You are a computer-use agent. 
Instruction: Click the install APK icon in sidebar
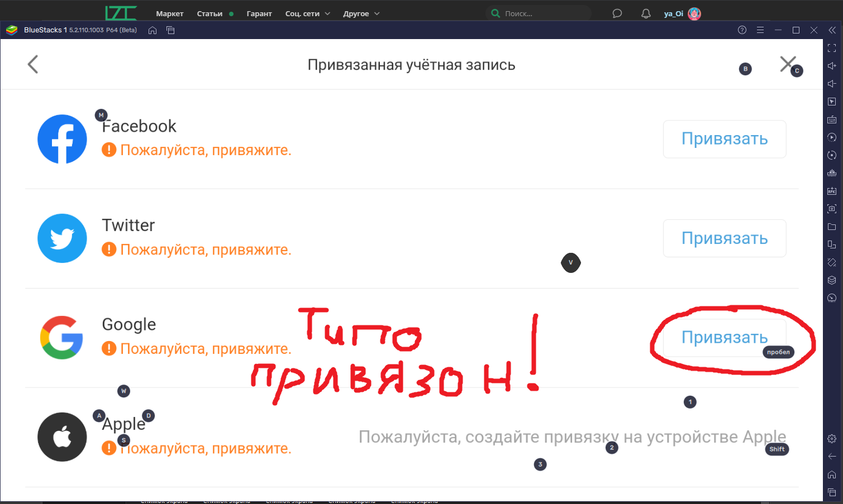[x=832, y=191]
